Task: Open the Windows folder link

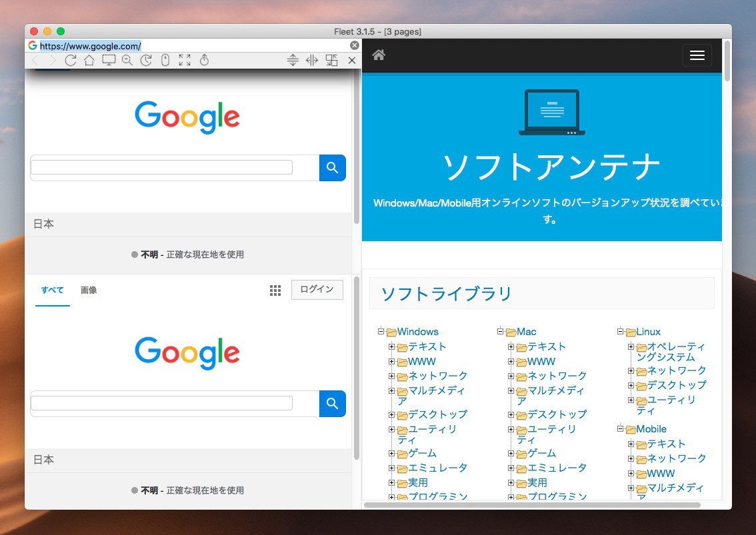Action: [417, 332]
